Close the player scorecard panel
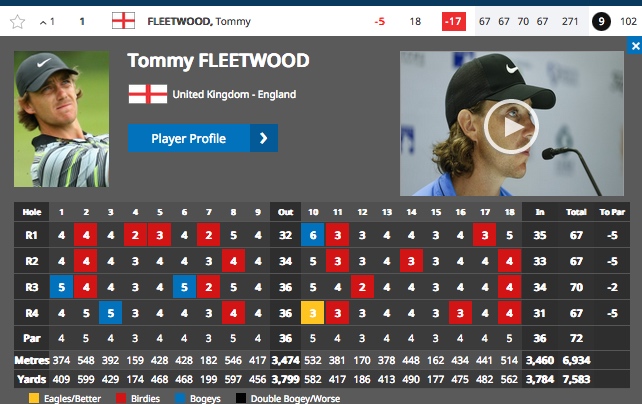Image resolution: width=642 pixels, height=404 pixels. [x=634, y=46]
